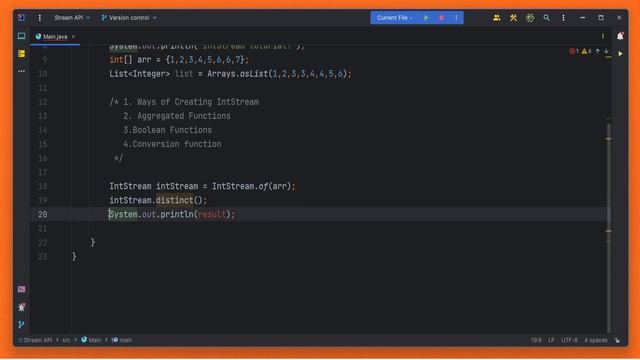Click comment '2. Aggregated Functions'
This screenshot has width=640, height=360.
tap(177, 116)
